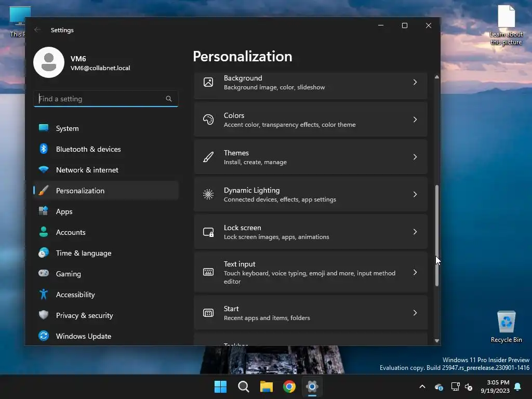532x399 pixels.
Task: Click the Text input keyboard icon
Action: pyautogui.click(x=208, y=272)
